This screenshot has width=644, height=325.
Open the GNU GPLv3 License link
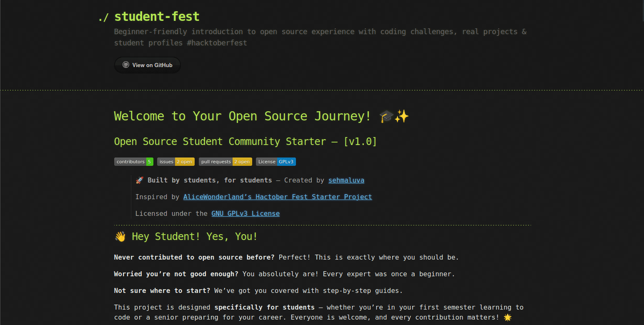[x=245, y=214]
